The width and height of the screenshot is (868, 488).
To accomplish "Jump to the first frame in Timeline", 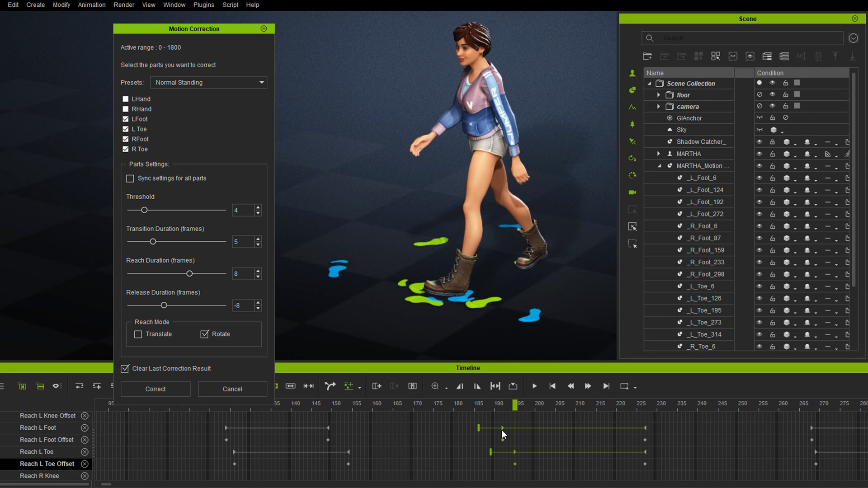I will click(552, 386).
